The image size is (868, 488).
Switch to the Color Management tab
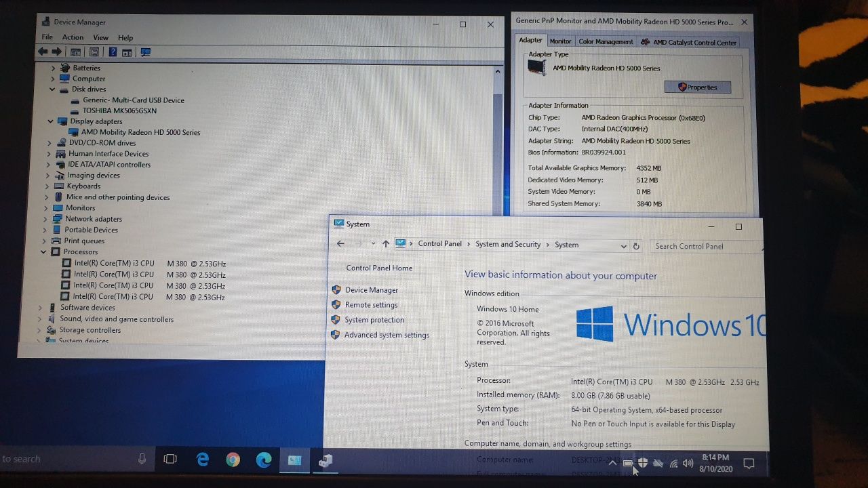tap(606, 41)
